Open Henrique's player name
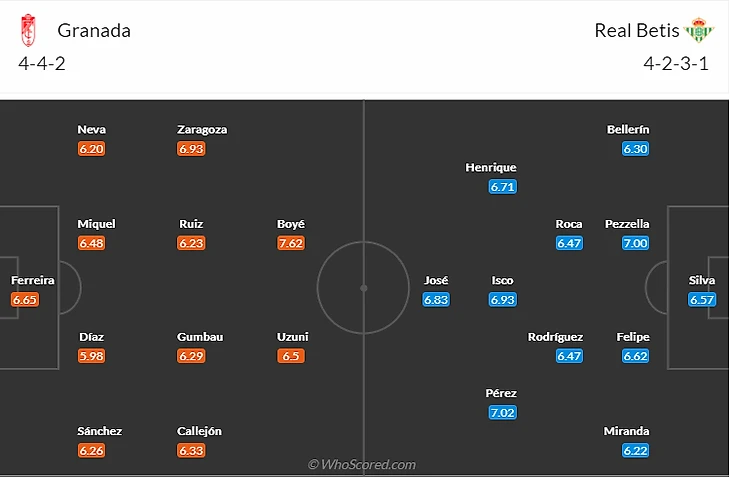The height and width of the screenshot is (477, 730). 491,167
